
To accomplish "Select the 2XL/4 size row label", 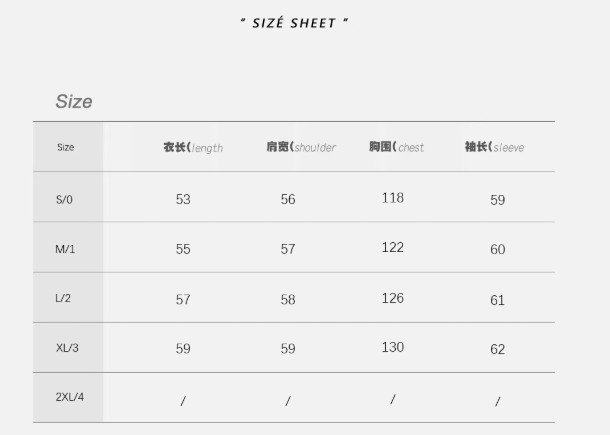I will click(70, 397).
